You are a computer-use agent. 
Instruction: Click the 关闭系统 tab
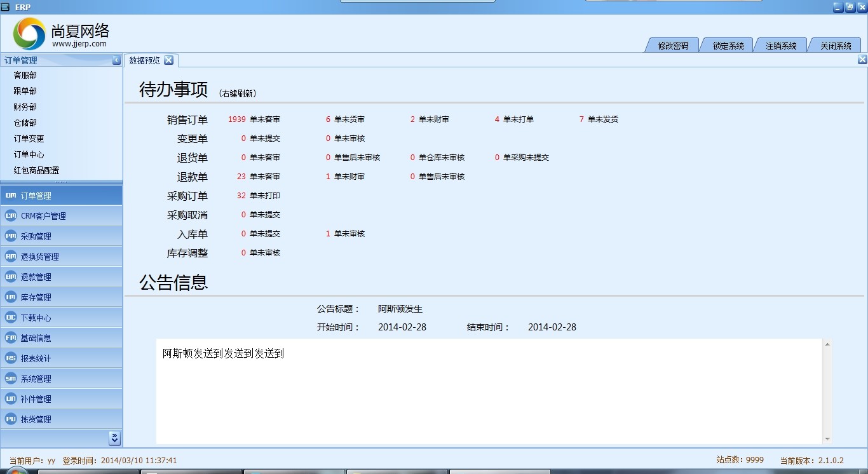point(836,46)
